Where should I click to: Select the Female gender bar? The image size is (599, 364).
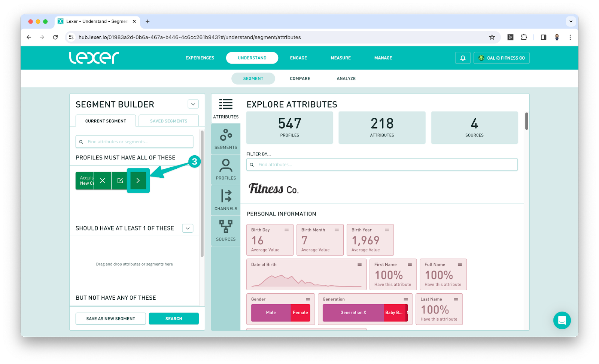pos(300,313)
